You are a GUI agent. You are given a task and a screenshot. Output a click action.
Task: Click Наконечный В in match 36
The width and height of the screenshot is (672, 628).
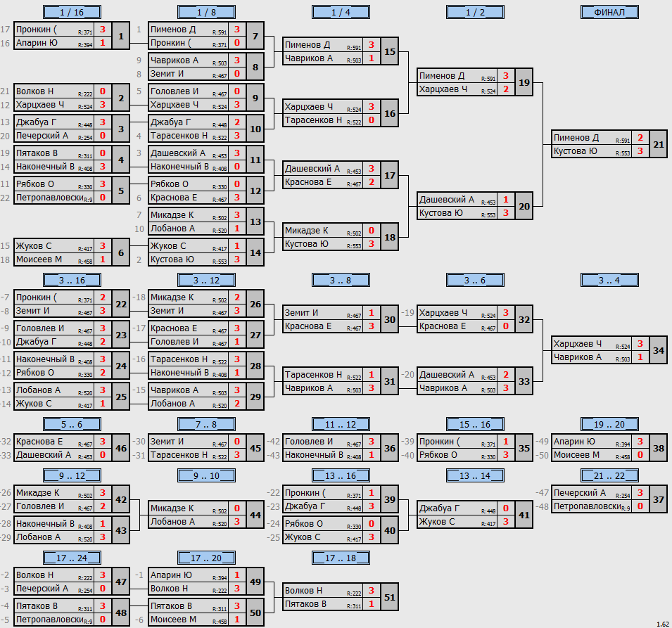point(314,455)
